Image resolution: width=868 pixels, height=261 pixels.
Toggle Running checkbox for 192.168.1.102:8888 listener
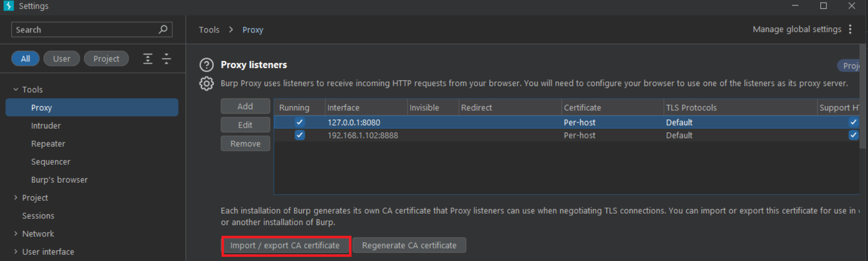click(x=300, y=135)
